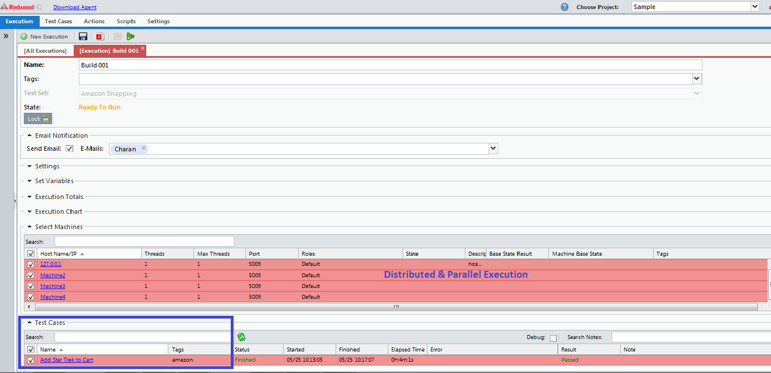Open the Test Cases tab
771x373 pixels.
coord(59,21)
